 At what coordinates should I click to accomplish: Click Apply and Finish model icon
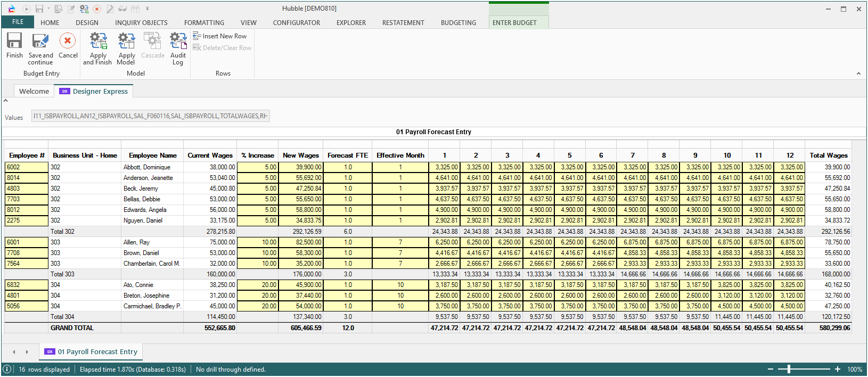(98, 42)
